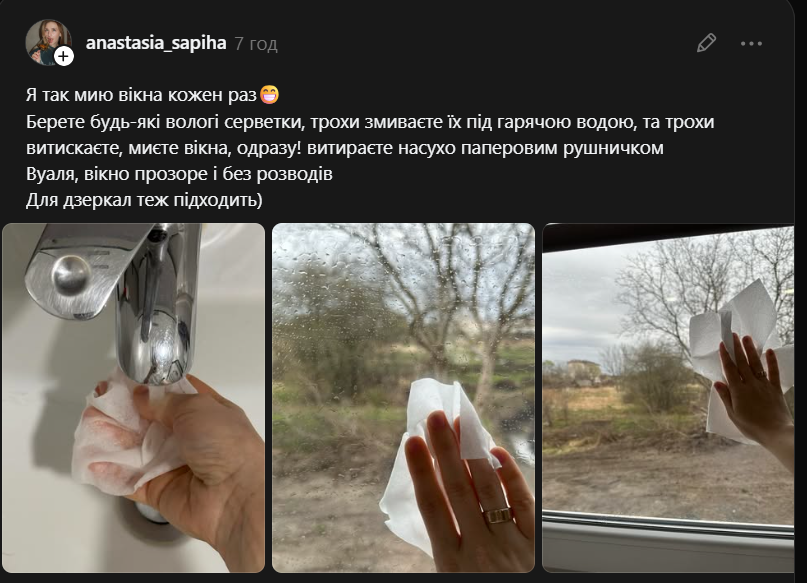Image resolution: width=807 pixels, height=583 pixels.
Task: Click the gold ring in the second photo
Action: click(498, 515)
